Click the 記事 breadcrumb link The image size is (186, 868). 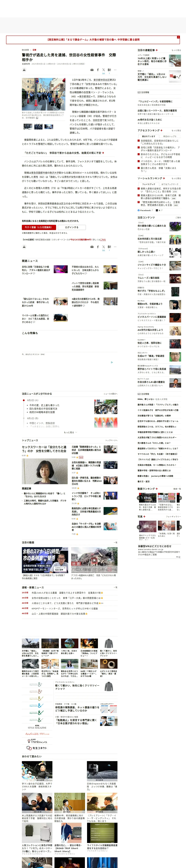34,50
